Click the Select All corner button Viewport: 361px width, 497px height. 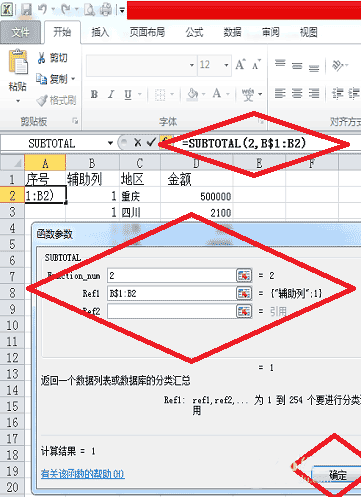pyautogui.click(x=12, y=162)
